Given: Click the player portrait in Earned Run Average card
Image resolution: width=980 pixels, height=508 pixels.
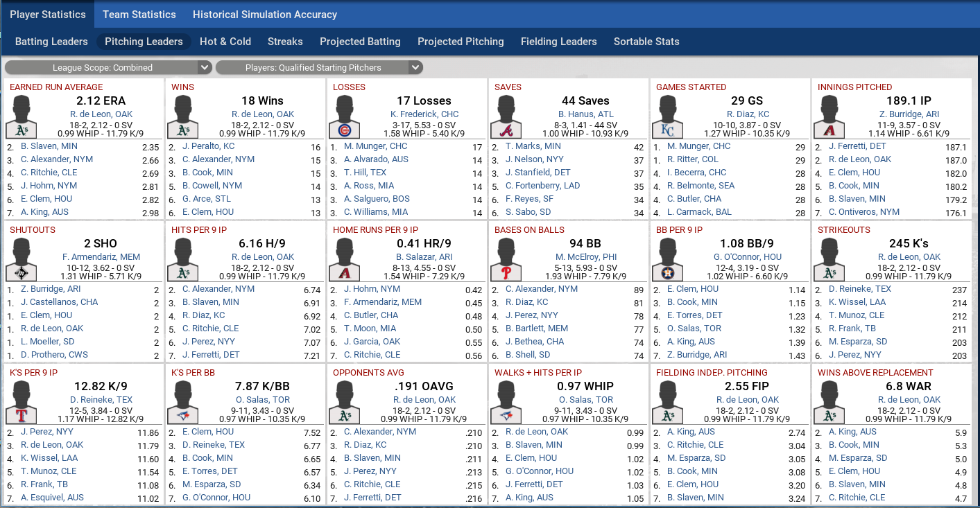Looking at the screenshot, I should (x=21, y=116).
